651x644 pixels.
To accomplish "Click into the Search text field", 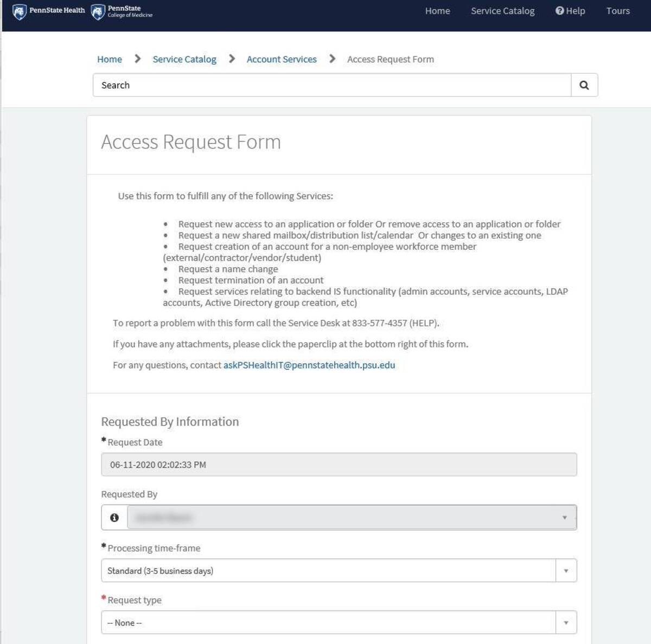I will click(331, 85).
